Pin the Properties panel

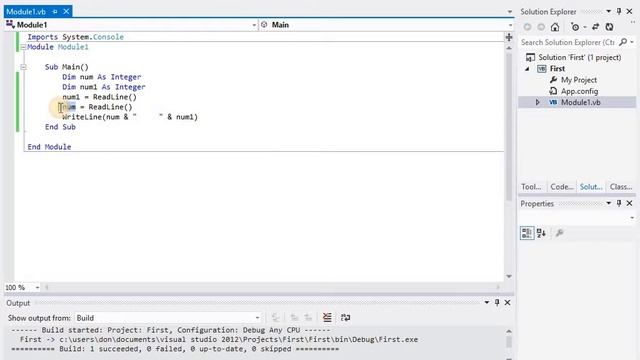(x=619, y=203)
